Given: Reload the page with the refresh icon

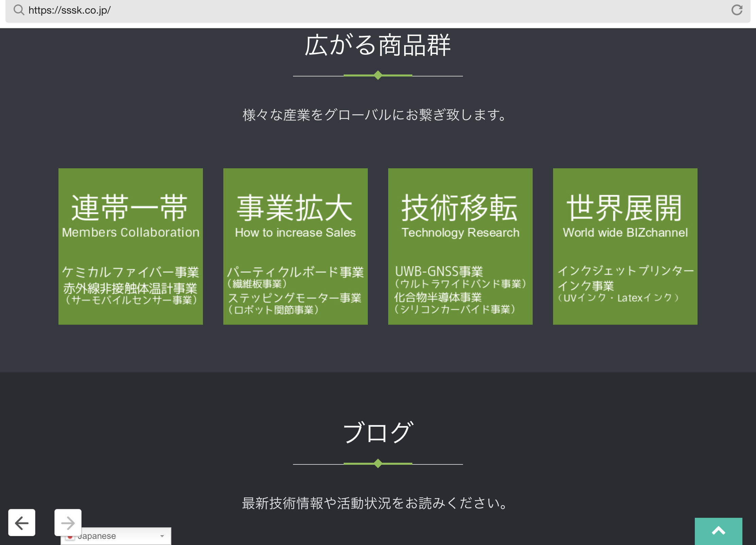Looking at the screenshot, I should (737, 10).
